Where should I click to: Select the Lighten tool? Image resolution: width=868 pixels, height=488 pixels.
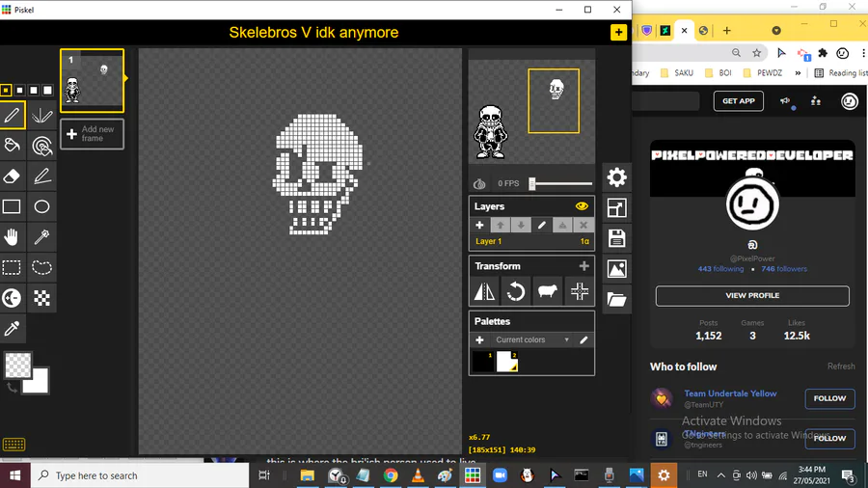point(13,298)
